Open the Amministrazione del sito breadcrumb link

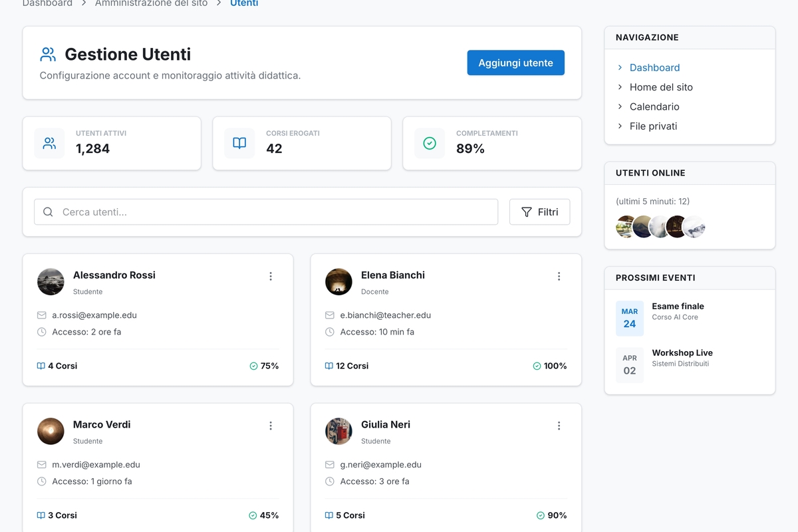pyautogui.click(x=151, y=3)
